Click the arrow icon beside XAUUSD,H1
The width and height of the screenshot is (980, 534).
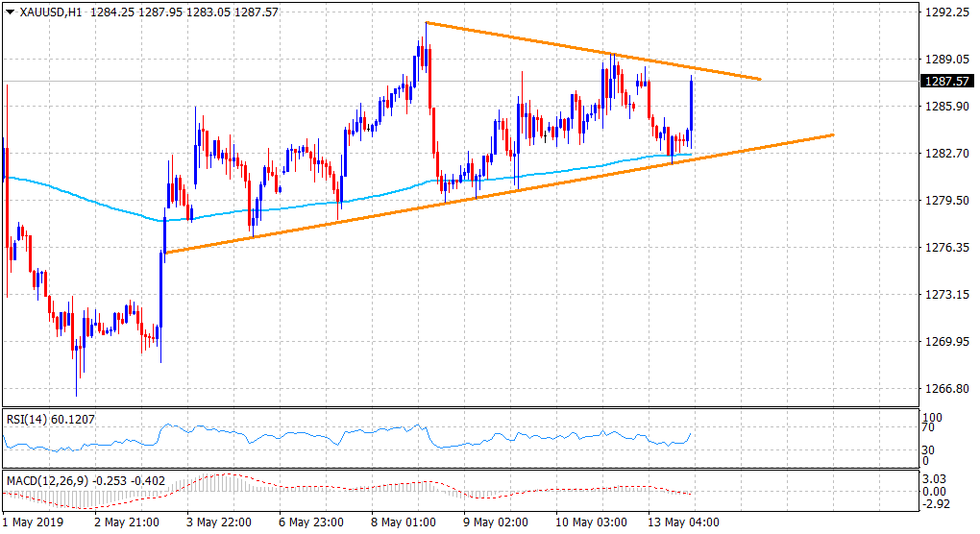pyautogui.click(x=11, y=11)
